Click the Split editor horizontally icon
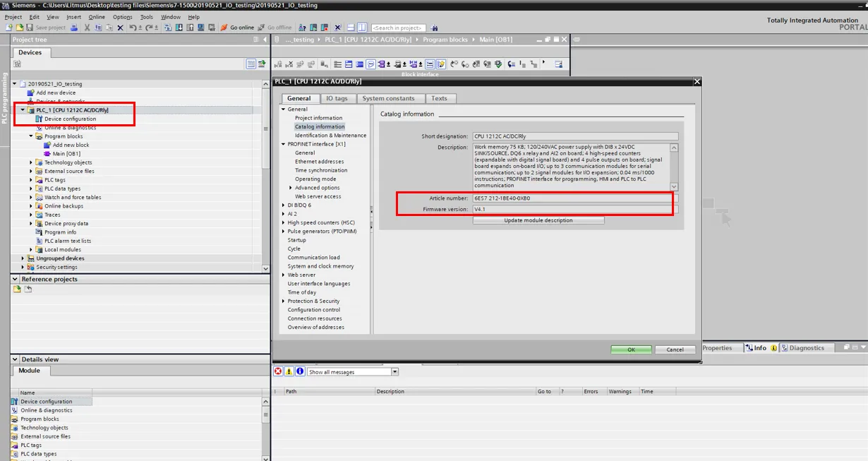Screen dimensions: 868x461 (x=351, y=28)
